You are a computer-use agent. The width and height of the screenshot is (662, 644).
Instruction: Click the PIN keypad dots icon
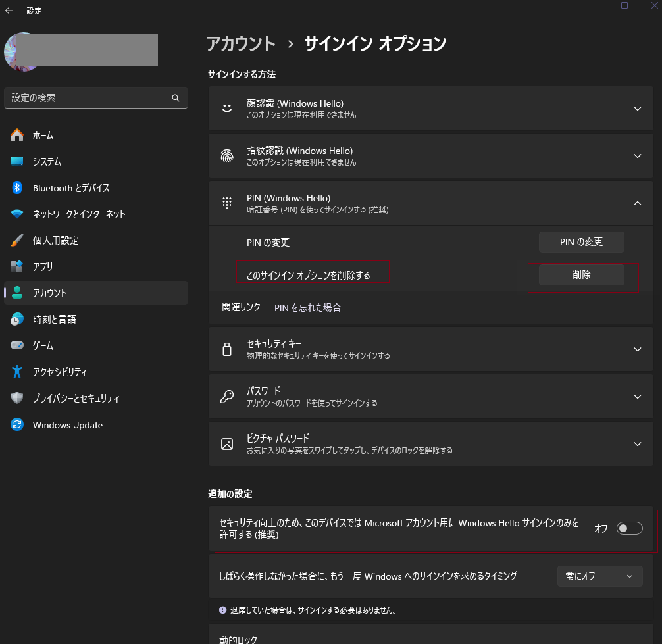227,203
